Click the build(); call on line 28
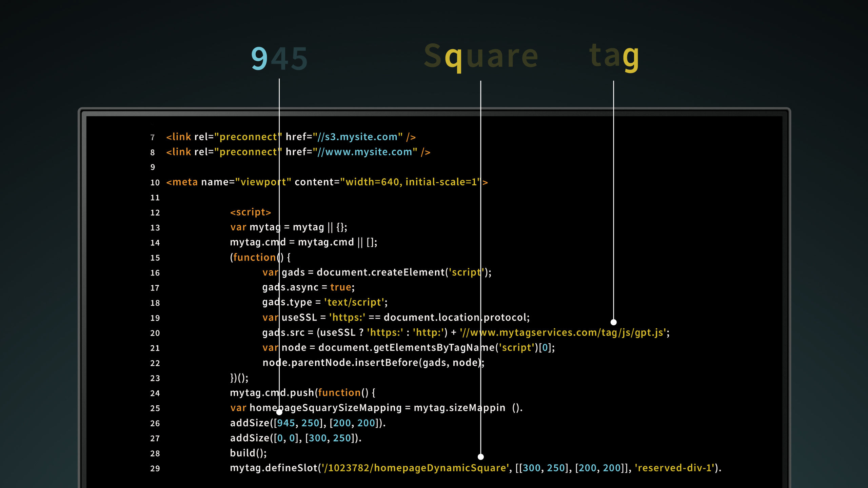868x488 pixels. 248,453
